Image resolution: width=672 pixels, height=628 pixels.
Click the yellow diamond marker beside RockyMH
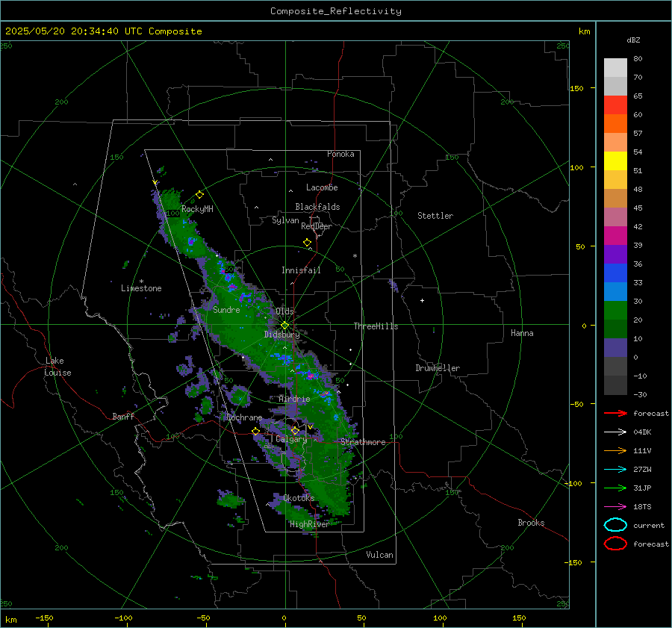[x=199, y=195]
